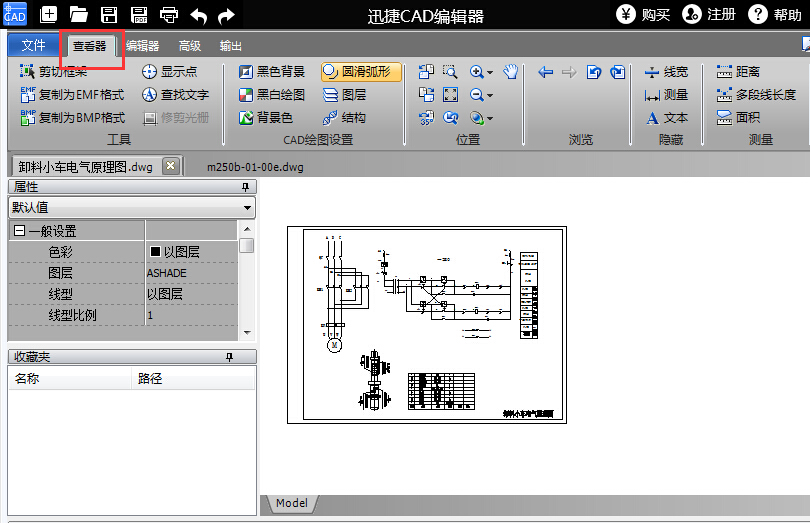The image size is (810, 523).
Task: Open the zoom in dropdown arrow
Action: click(x=490, y=72)
